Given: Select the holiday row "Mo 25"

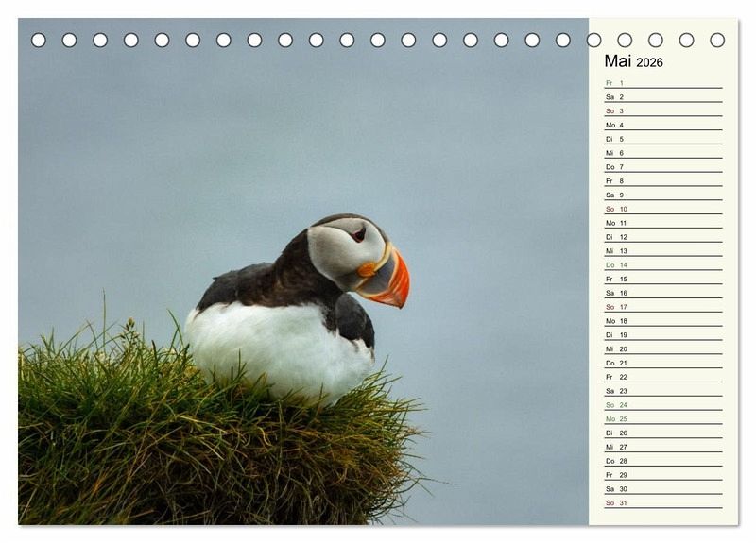Looking at the screenshot, I should (663, 418).
